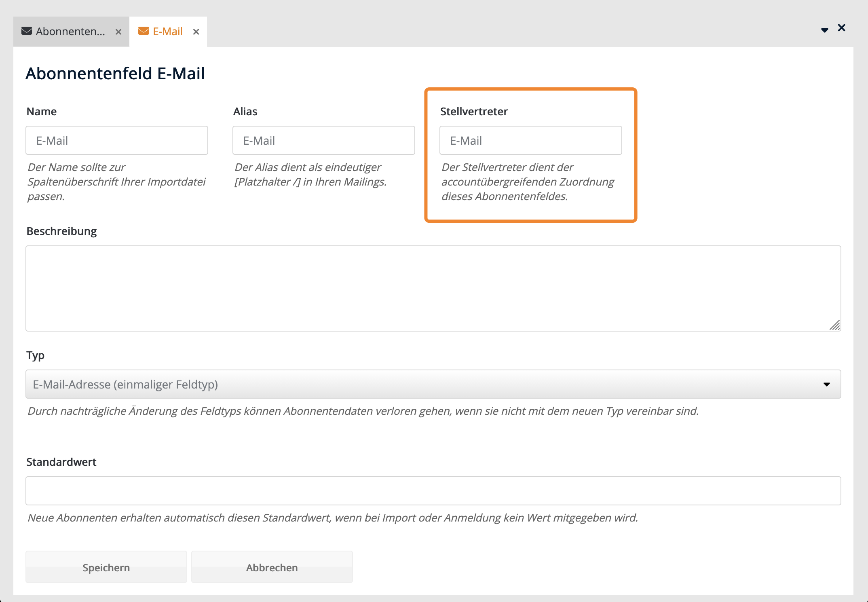Image resolution: width=868 pixels, height=602 pixels.
Task: Select the E-Mail tab
Action: point(167,32)
